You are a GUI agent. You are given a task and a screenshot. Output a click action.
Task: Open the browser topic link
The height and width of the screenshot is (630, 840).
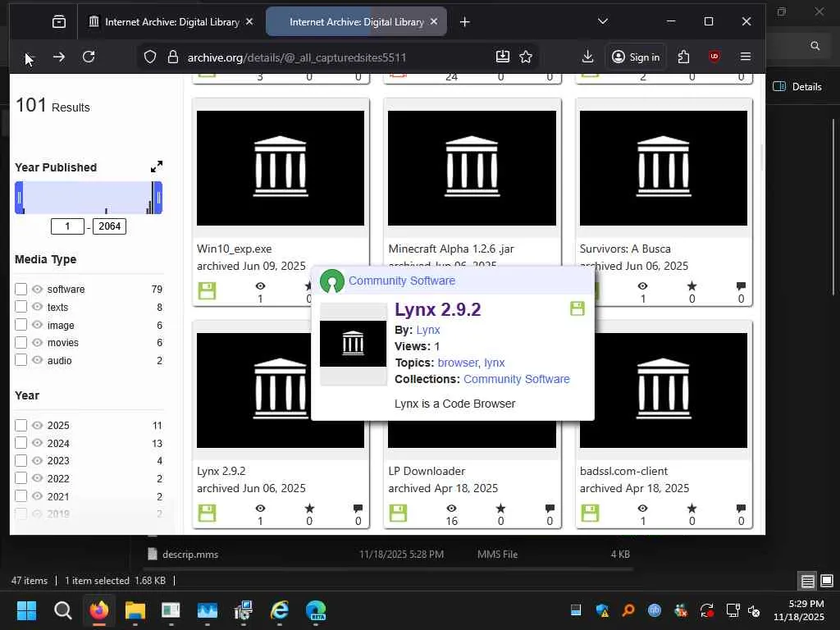458,363
